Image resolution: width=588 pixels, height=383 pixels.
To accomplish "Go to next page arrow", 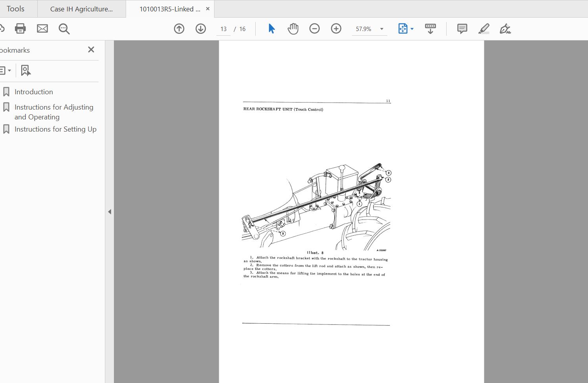I will pyautogui.click(x=201, y=29).
